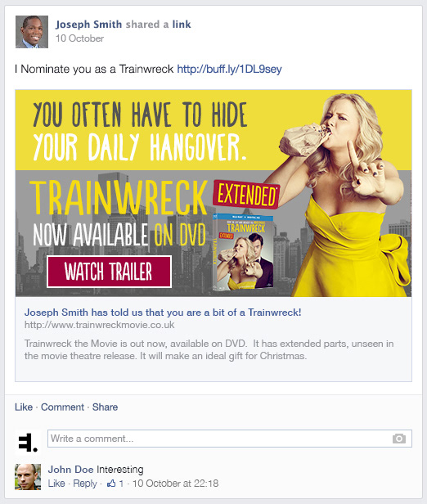The image size is (427, 504).
Task: Open Joseph Smith's profile picture
Action: click(32, 32)
